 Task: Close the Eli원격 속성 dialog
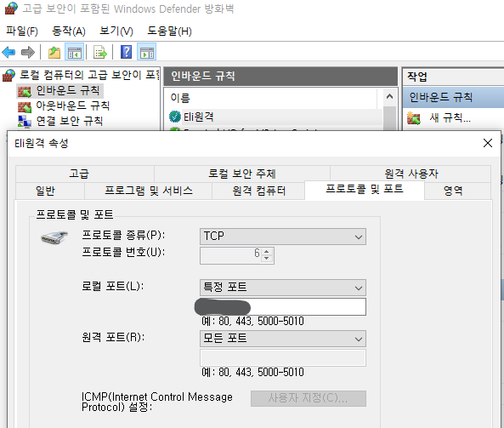pyautogui.click(x=488, y=143)
